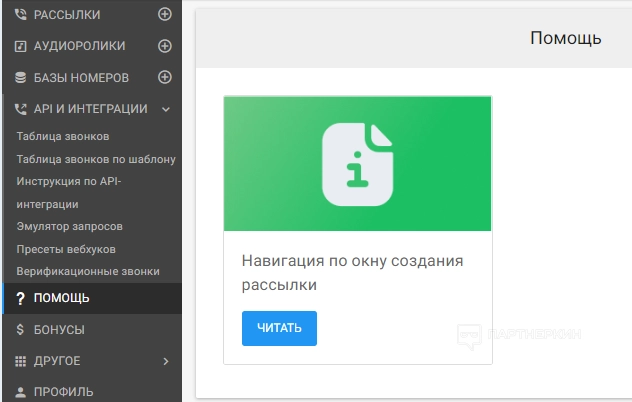632x402 pixels.
Task: Click the Помощь page heading
Action: point(565,38)
